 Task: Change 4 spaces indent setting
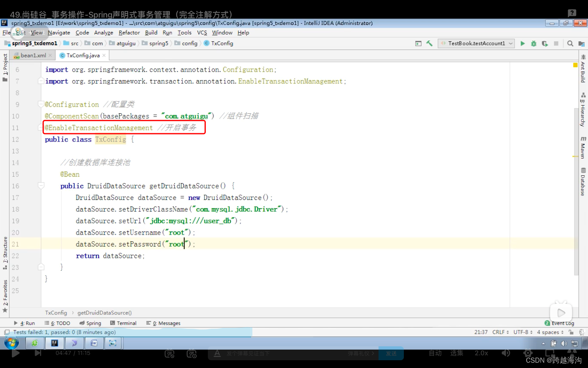pyautogui.click(x=550, y=332)
